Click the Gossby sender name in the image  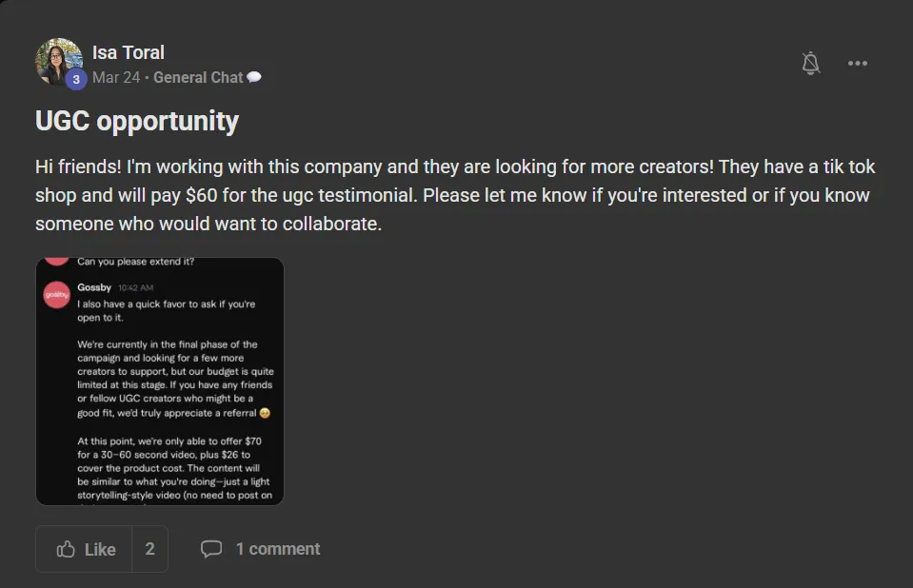pyautogui.click(x=93, y=287)
